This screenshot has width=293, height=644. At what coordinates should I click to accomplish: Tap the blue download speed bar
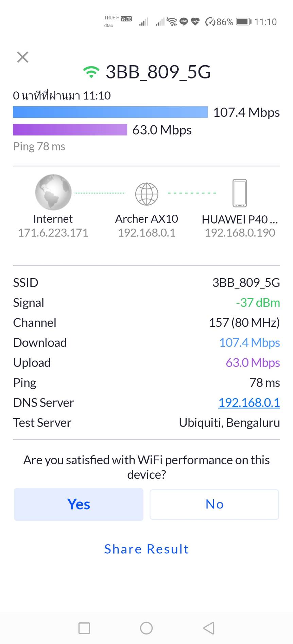point(110,112)
